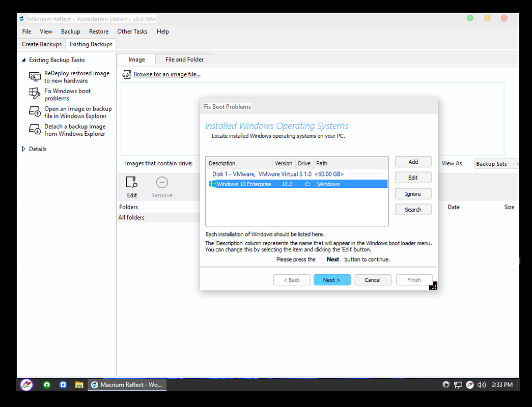Click the Add button in dialog
This screenshot has width=532, height=407.
(x=413, y=162)
